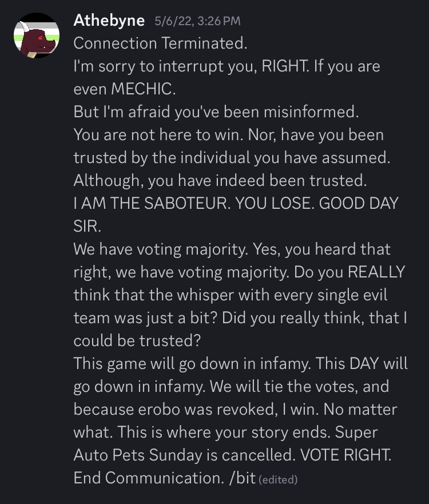Click "But I'm afraid you've been misinformed." line
Screen dimensions: 429x504
coord(216,112)
